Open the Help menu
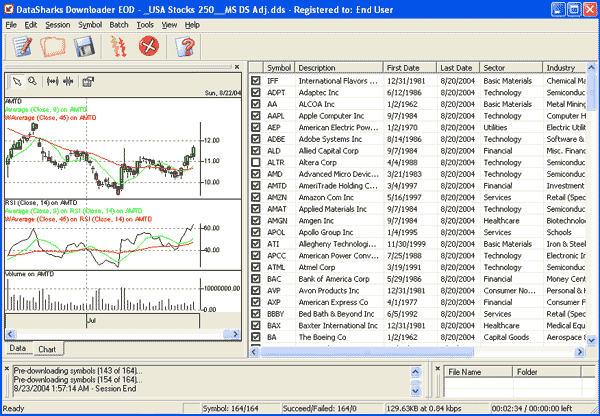 192,25
